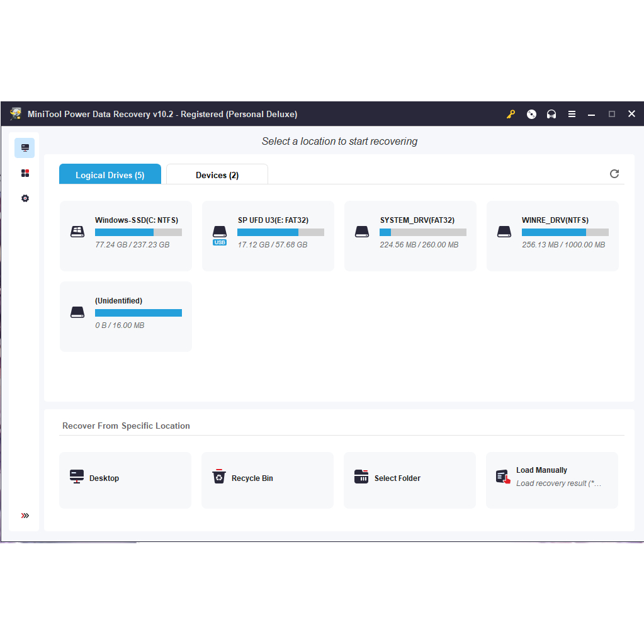Click the SP UFD U3 USB drive icon
This screenshot has height=644, width=644.
tap(220, 235)
